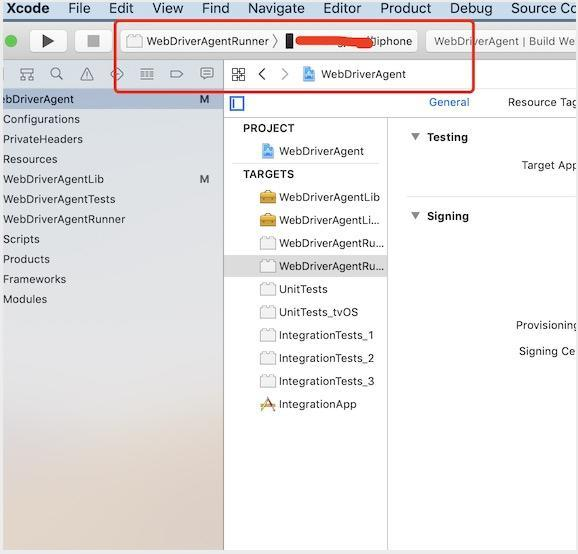Open the find navigator magnifier icon

pos(56,74)
